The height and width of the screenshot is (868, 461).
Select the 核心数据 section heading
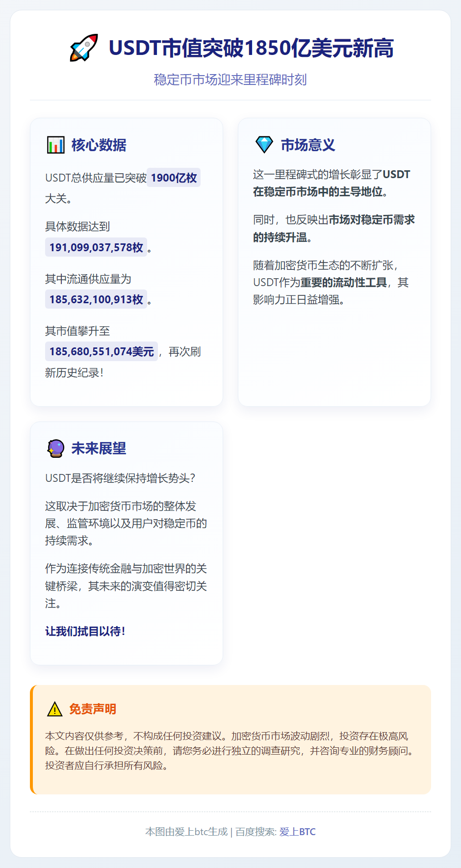pos(99,145)
